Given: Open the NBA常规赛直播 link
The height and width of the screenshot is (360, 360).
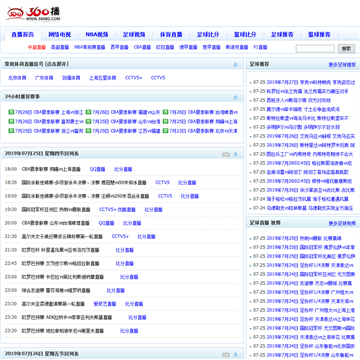Looking at the screenshot, I should point(89,47).
